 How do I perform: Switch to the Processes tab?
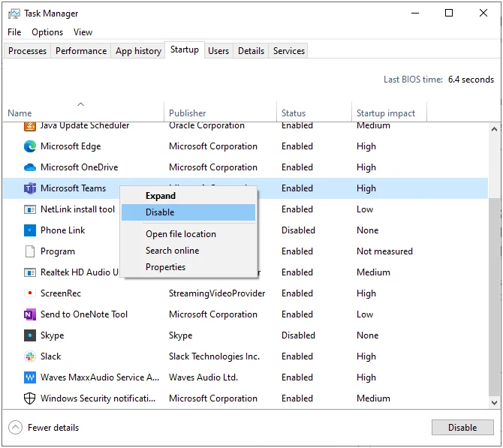27,51
